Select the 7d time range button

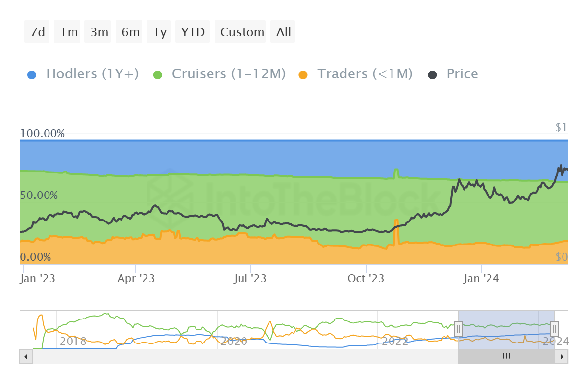click(37, 32)
